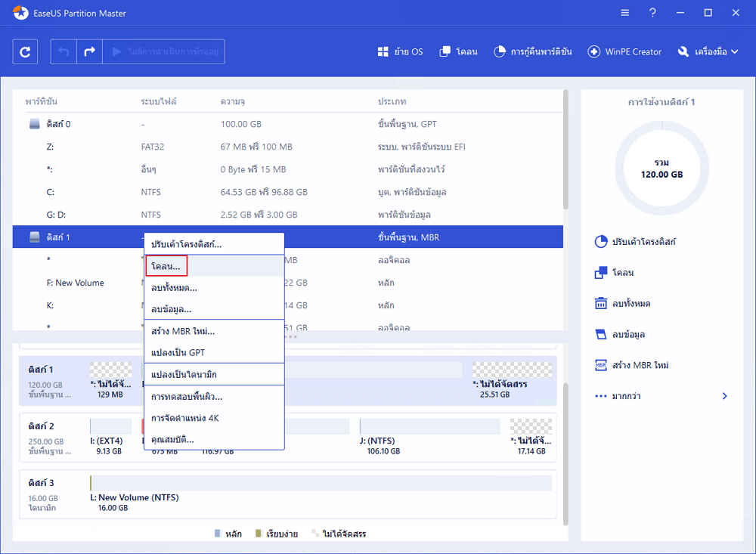Choose การจัดตำแหน่ง 4K from the context menu
Viewport: 756px width, 554px height.
(x=214, y=418)
